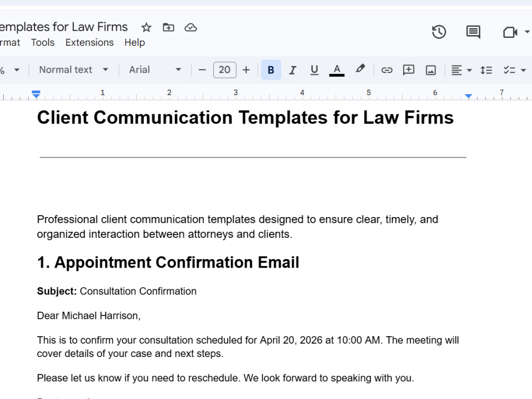Open the Tools menu
Viewport: 532px width, 399px height.
(x=43, y=43)
